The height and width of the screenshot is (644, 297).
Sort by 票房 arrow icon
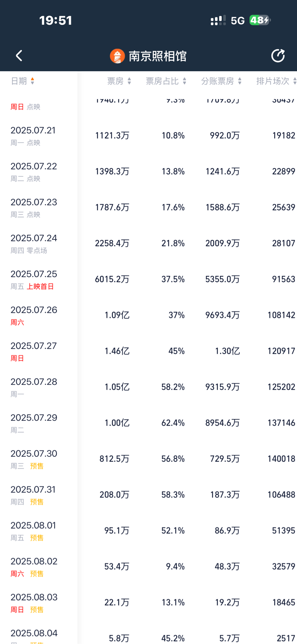[x=129, y=81]
